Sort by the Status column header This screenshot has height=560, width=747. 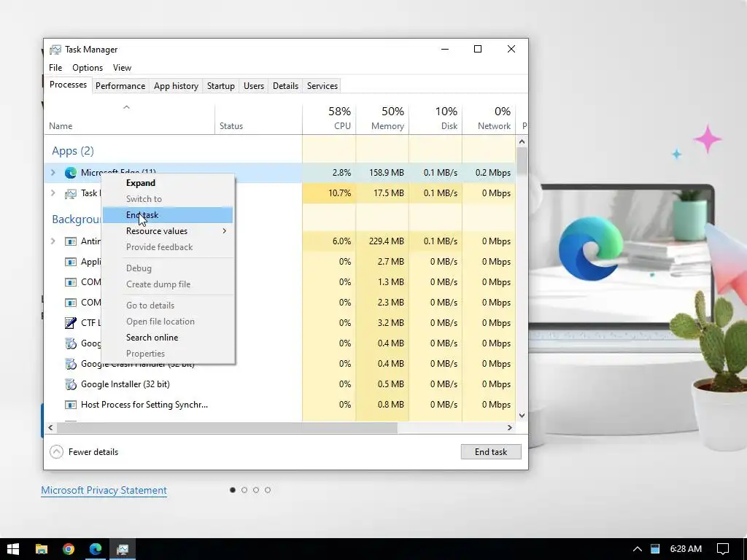(259, 119)
